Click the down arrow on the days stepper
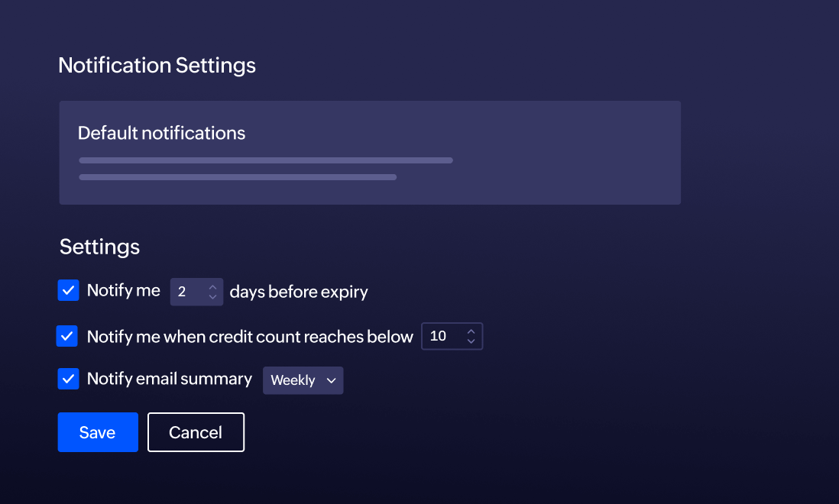This screenshot has width=839, height=504. pyautogui.click(x=212, y=296)
